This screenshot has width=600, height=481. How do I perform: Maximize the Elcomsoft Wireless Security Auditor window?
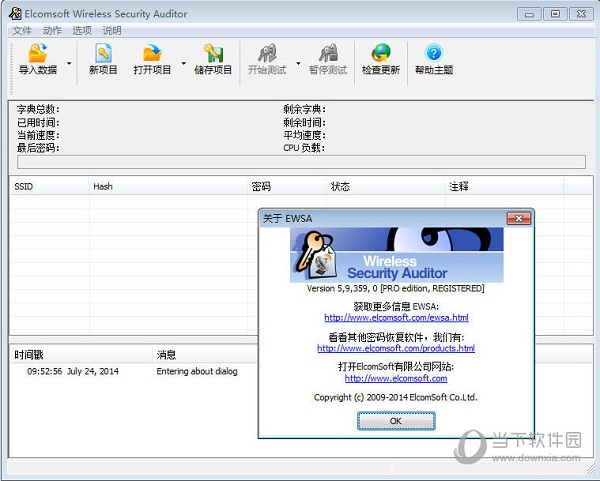(x=555, y=14)
